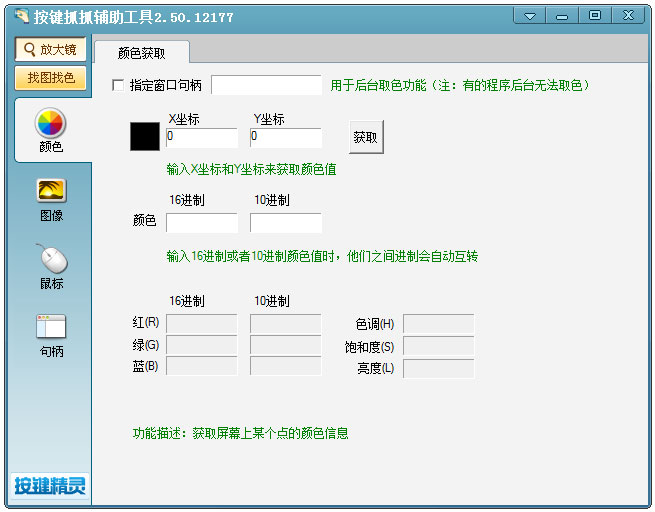655x512 pixels.
Task: Click the 色调(H) hue output field
Action: pos(439,324)
